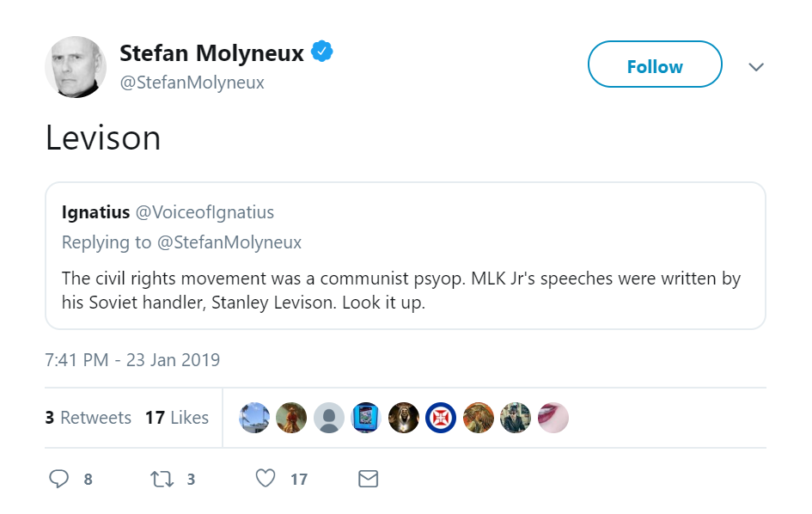Viewport: 812px width, 514px height.
Task: Click the reply speech bubble icon
Action: 58,479
